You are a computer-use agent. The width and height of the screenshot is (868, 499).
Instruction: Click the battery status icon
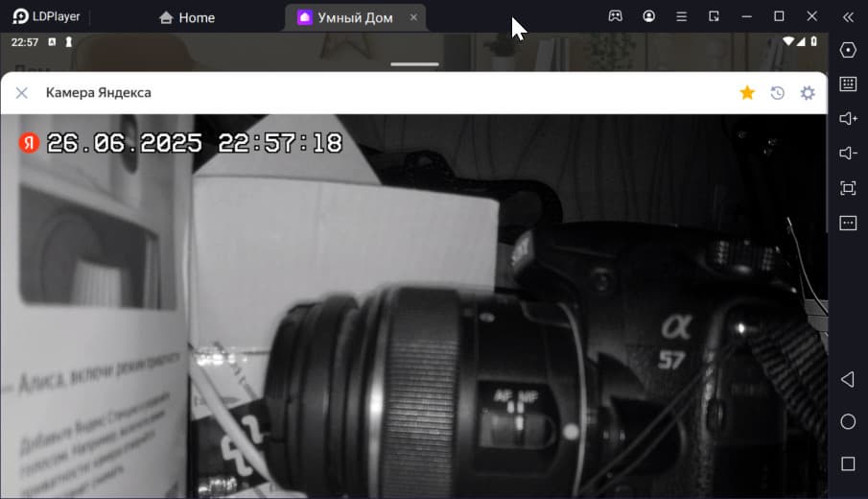[813, 41]
